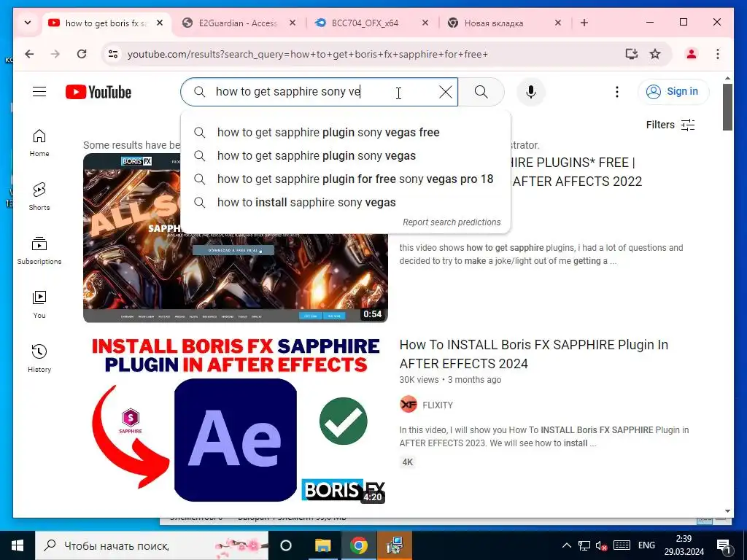Reload the YouTube page
The image size is (747, 560).
[82, 54]
